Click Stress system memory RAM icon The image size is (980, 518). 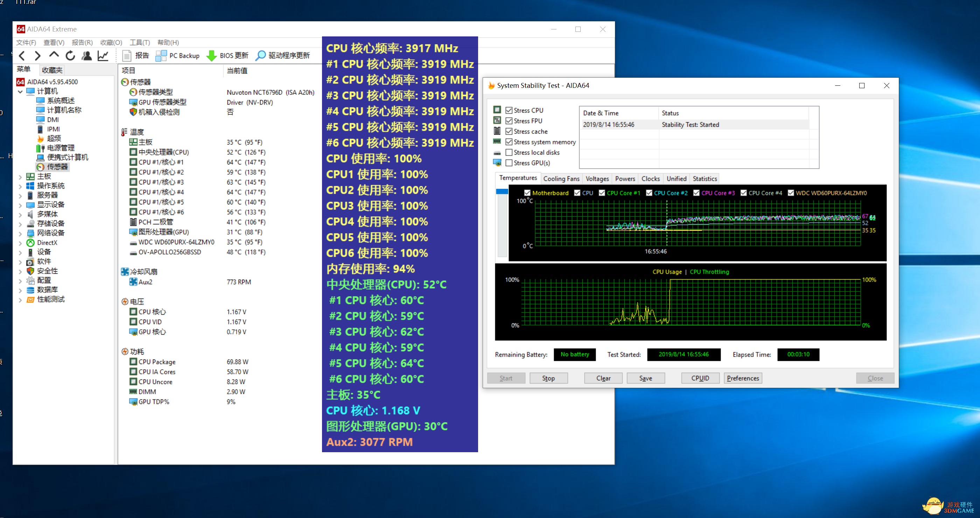[x=497, y=141]
